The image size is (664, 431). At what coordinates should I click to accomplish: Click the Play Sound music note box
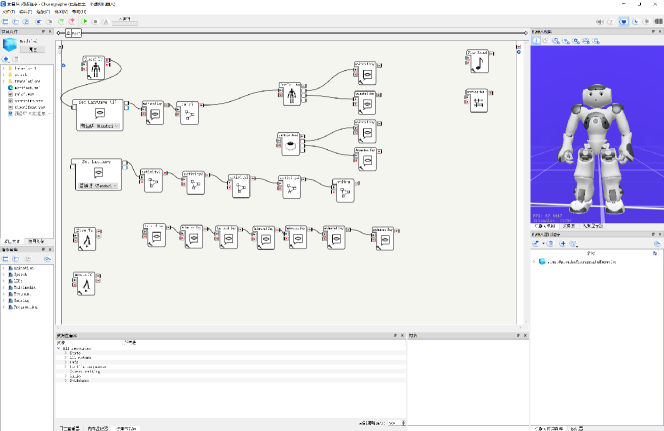(476, 61)
